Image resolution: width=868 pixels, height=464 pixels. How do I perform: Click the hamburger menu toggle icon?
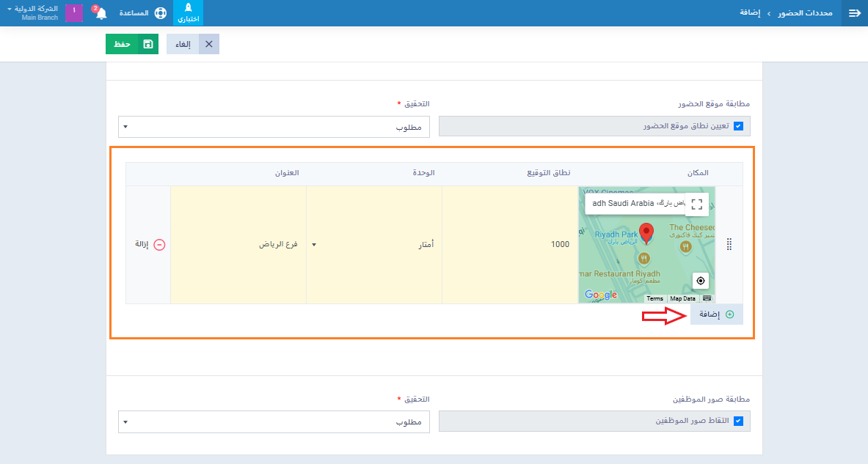pyautogui.click(x=854, y=13)
